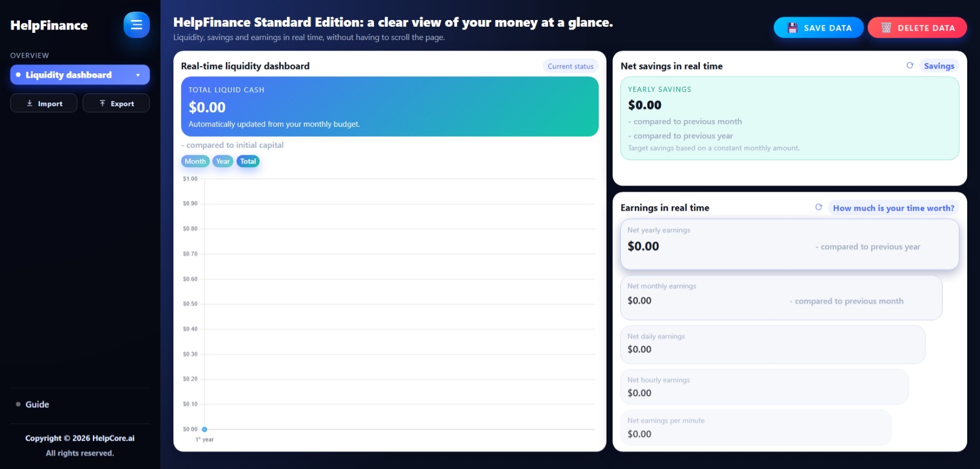Click the Import download arrow icon
Viewport: 980px width, 469px height.
pyautogui.click(x=29, y=103)
